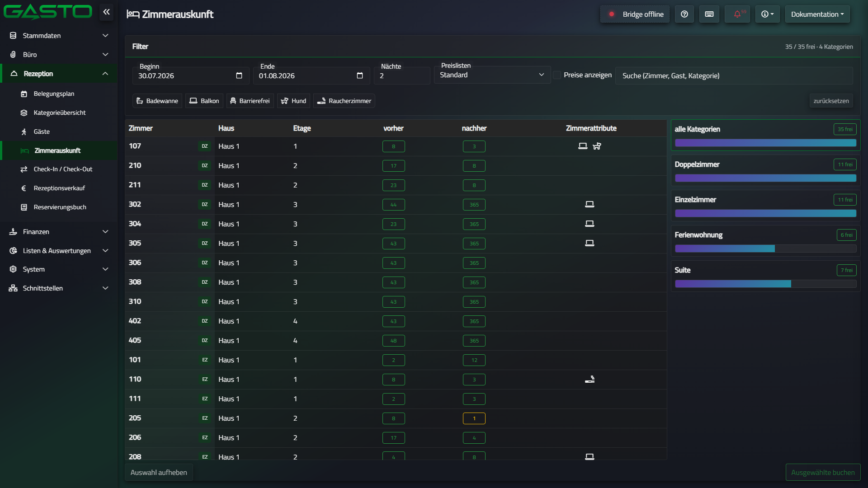The height and width of the screenshot is (488, 868).
Task: Expand the Finanzen menu section
Action: (59, 231)
